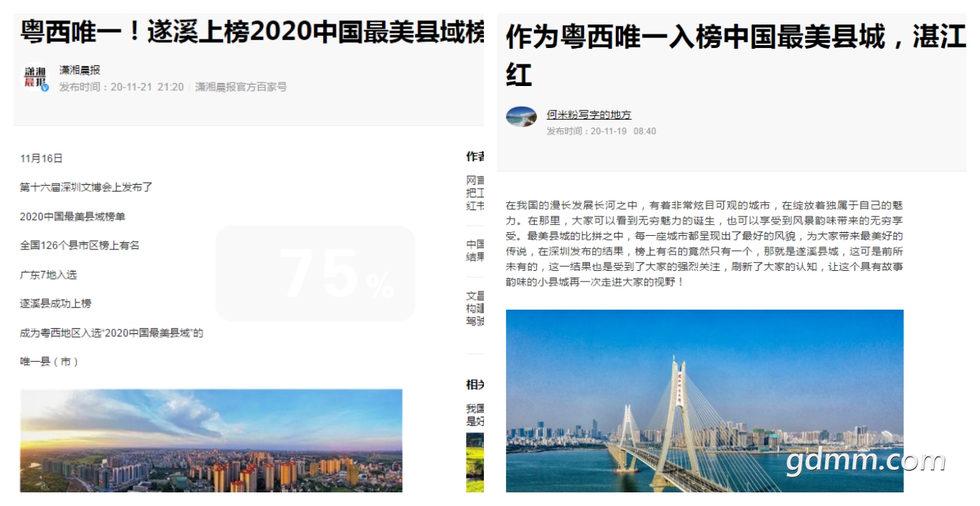Open the sidebar item starting with 文昌
Image resolution: width=980 pixels, height=506 pixels.
point(475,308)
